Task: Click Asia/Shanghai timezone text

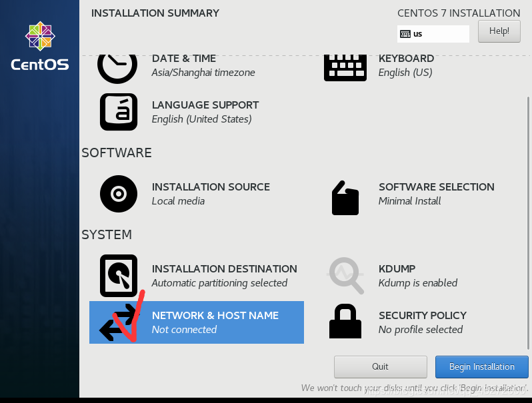Action: pos(203,73)
